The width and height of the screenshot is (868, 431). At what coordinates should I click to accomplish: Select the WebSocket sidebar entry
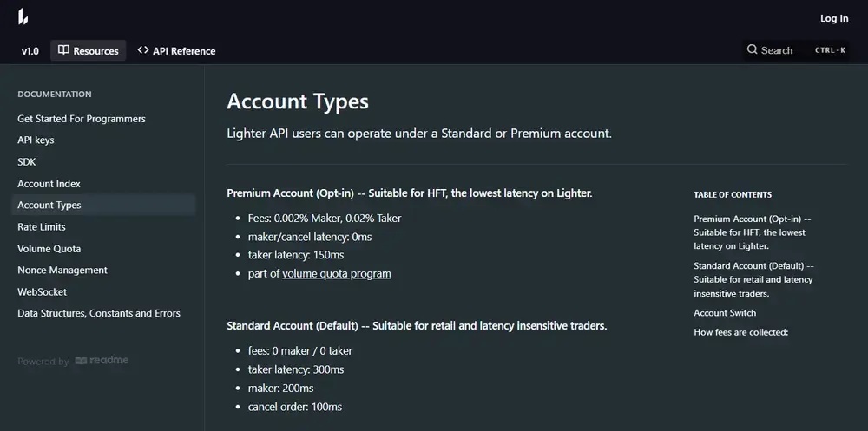click(42, 292)
